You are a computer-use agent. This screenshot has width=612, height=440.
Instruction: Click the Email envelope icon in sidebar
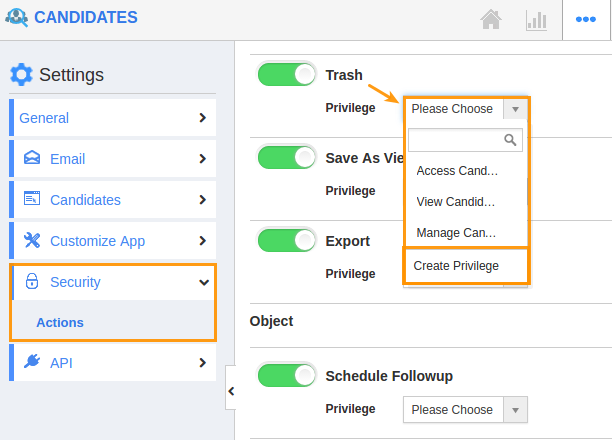click(32, 158)
